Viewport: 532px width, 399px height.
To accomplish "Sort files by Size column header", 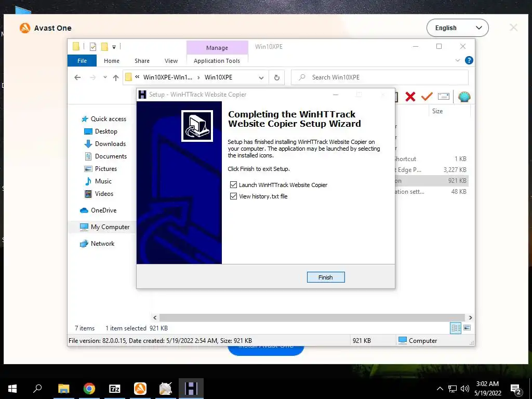I will pyautogui.click(x=437, y=111).
